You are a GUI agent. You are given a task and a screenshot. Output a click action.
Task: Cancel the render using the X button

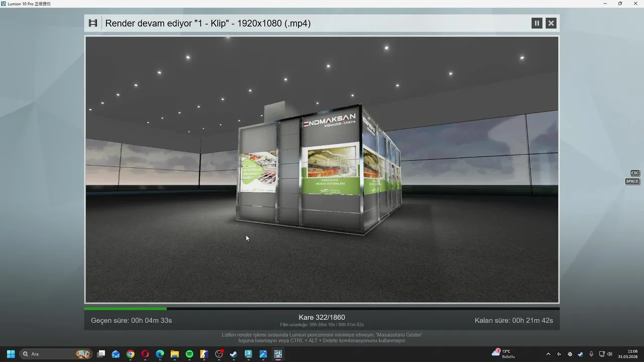point(551,23)
